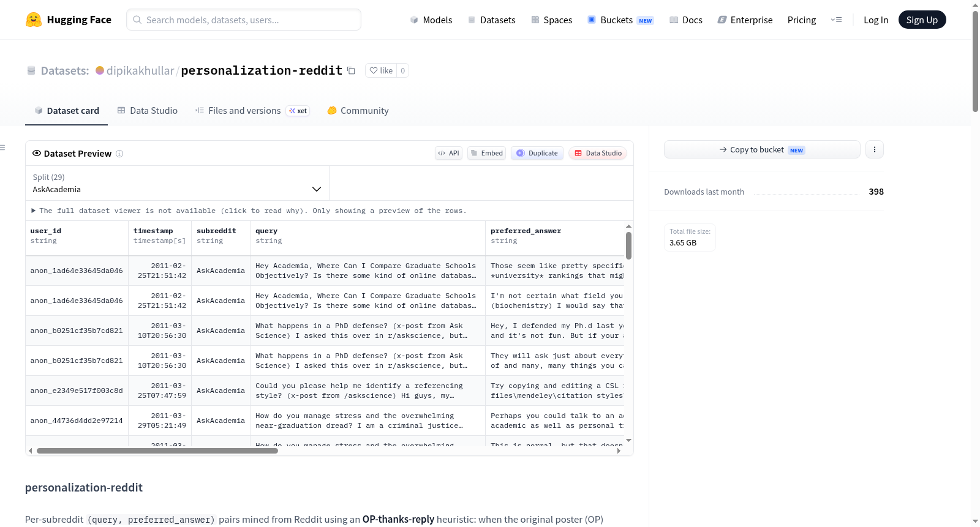
Task: Go to Pricing
Action: click(x=802, y=20)
